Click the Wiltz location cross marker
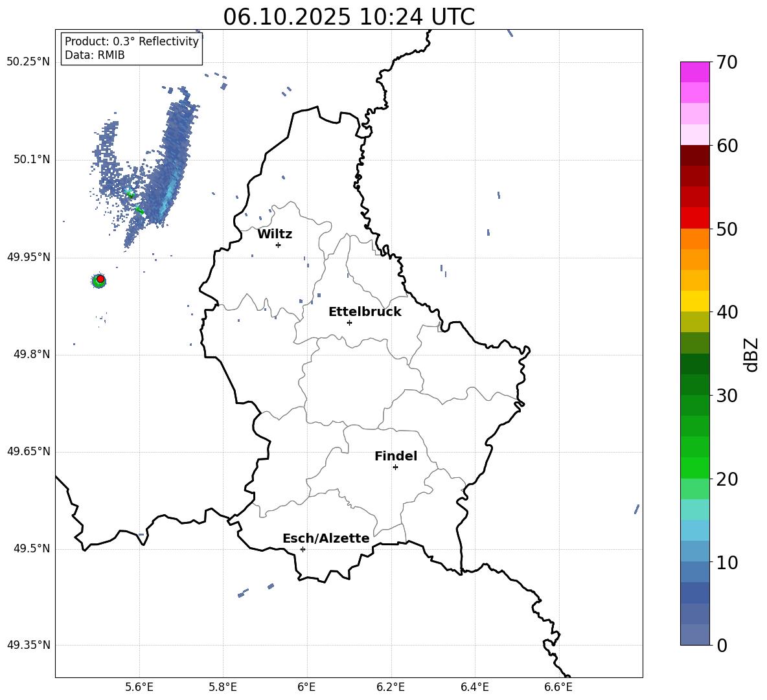The height and width of the screenshot is (700, 767). click(x=279, y=245)
